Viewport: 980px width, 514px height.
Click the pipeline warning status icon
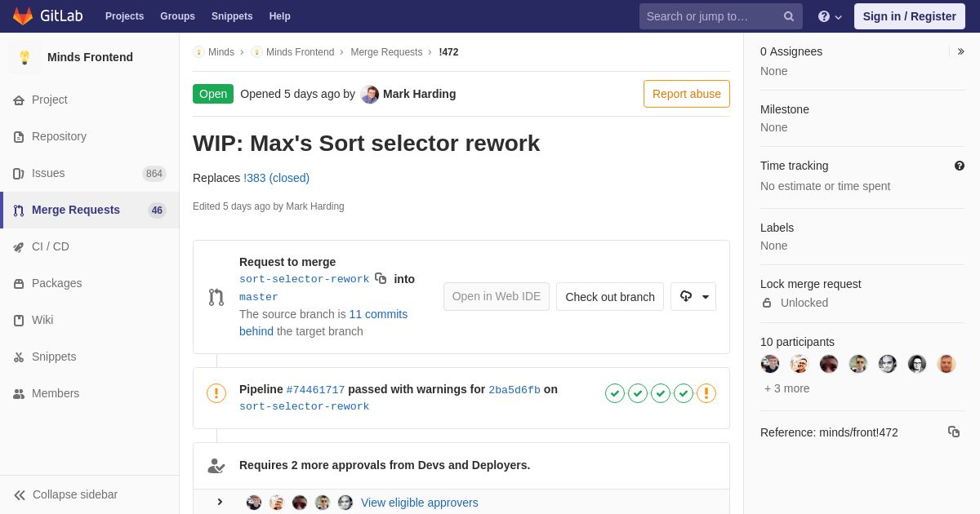(216, 393)
